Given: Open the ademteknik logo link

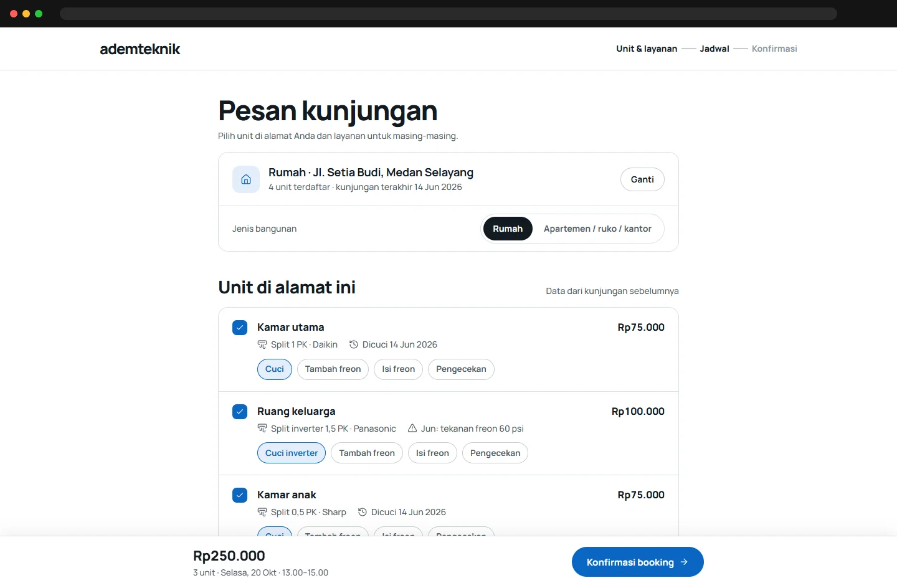Looking at the screenshot, I should coord(140,49).
